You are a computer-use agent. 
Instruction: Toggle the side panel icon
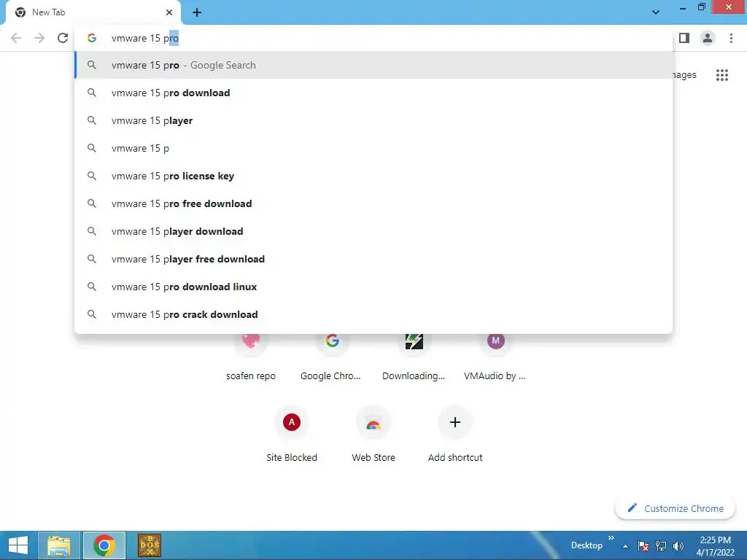click(x=684, y=38)
